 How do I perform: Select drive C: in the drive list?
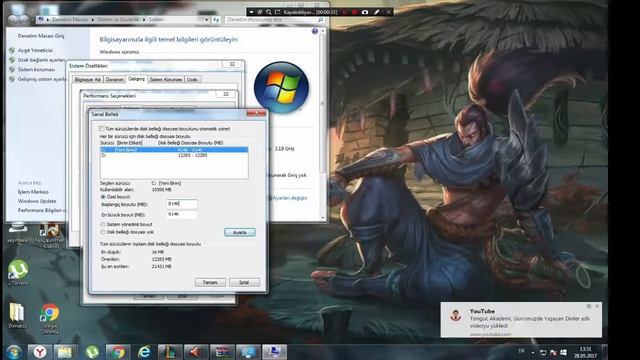pyautogui.click(x=174, y=150)
